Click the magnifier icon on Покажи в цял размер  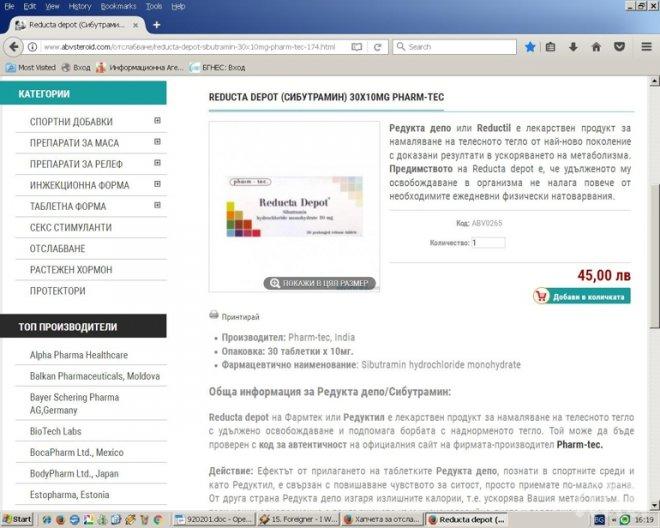(275, 283)
